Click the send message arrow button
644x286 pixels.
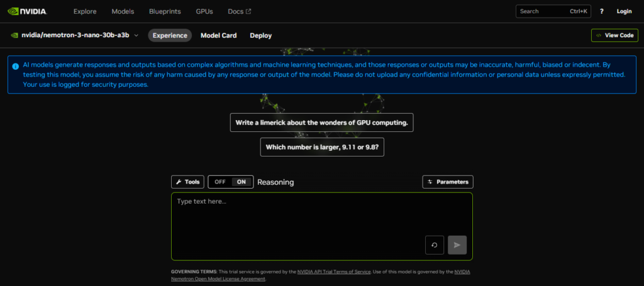point(457,245)
